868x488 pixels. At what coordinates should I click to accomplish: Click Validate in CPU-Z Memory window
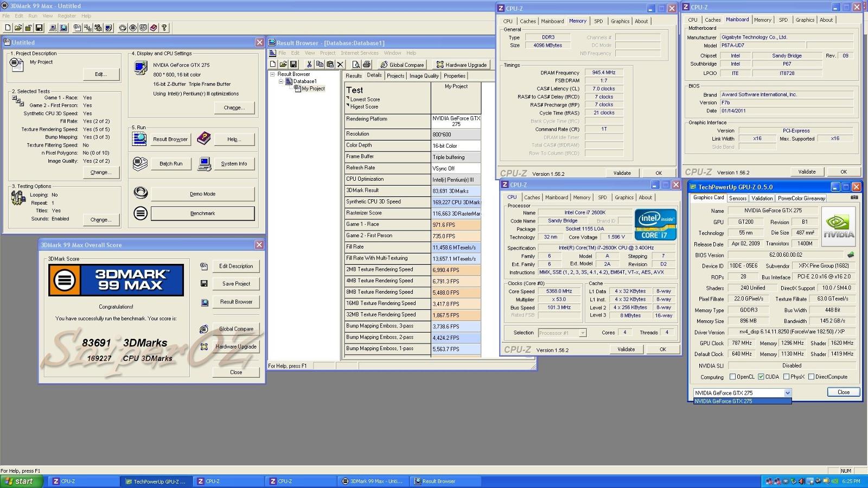coord(622,173)
